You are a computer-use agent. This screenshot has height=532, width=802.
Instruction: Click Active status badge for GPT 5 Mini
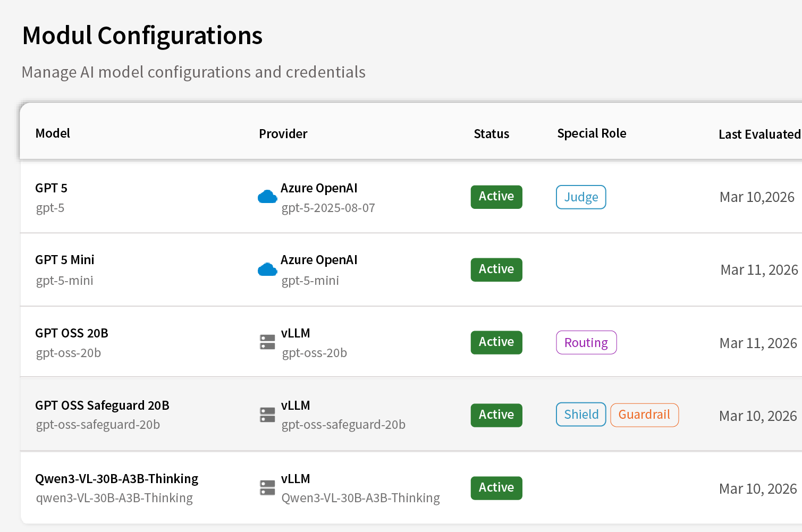click(x=496, y=270)
